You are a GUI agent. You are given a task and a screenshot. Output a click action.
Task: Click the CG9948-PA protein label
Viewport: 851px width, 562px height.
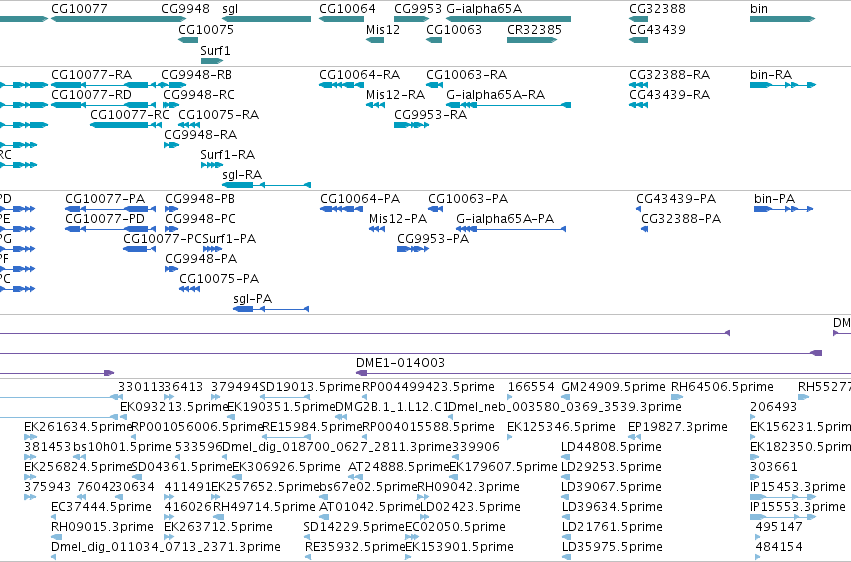pyautogui.click(x=202, y=259)
